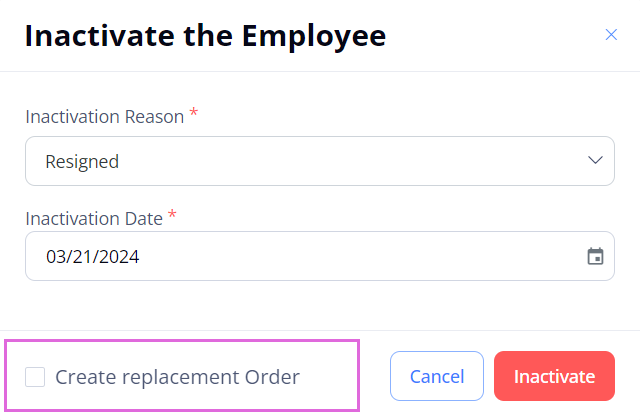Select the year '2024' in date field
The image size is (640, 420).
[x=119, y=257]
